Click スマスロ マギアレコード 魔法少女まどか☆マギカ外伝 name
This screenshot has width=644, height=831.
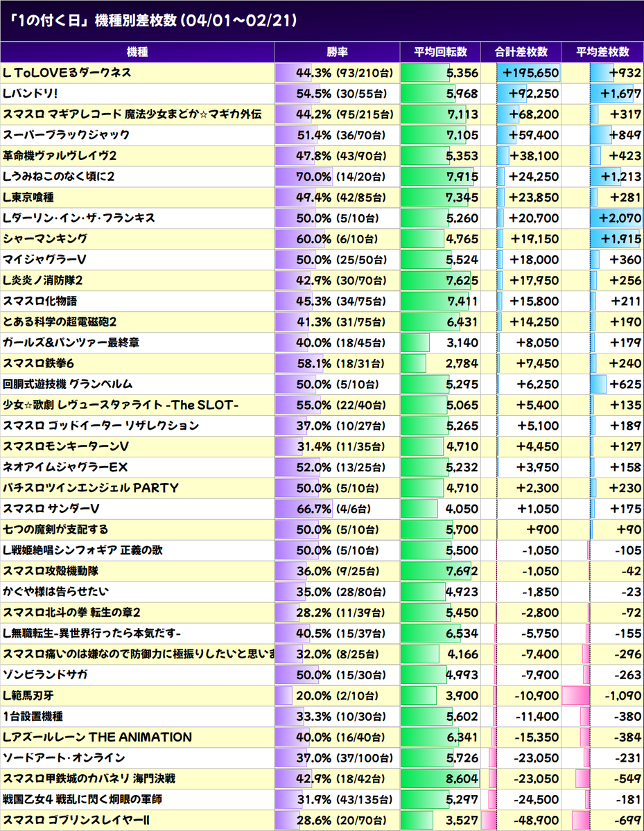(x=132, y=114)
